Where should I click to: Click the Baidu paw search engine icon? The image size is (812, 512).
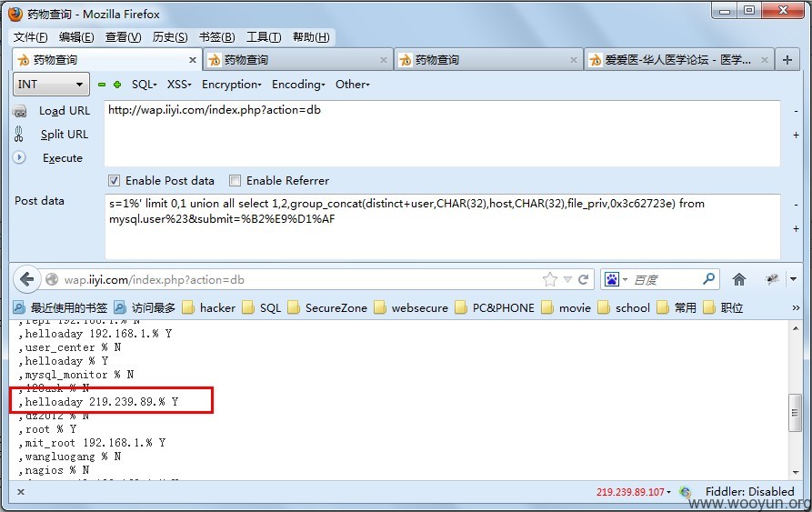(612, 279)
